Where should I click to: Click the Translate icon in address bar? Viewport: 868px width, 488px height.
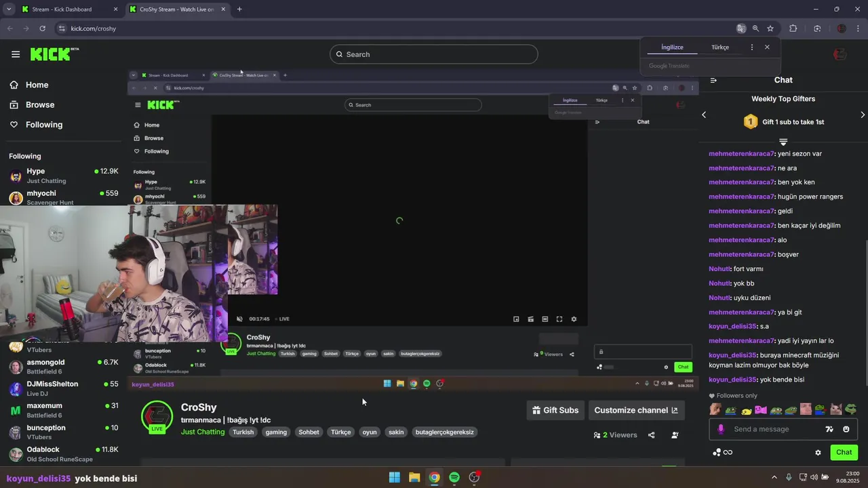741,28
